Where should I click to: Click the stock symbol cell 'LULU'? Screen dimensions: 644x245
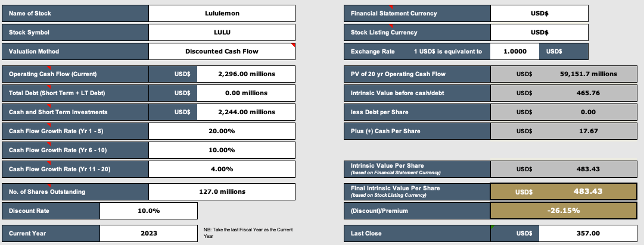pos(222,32)
